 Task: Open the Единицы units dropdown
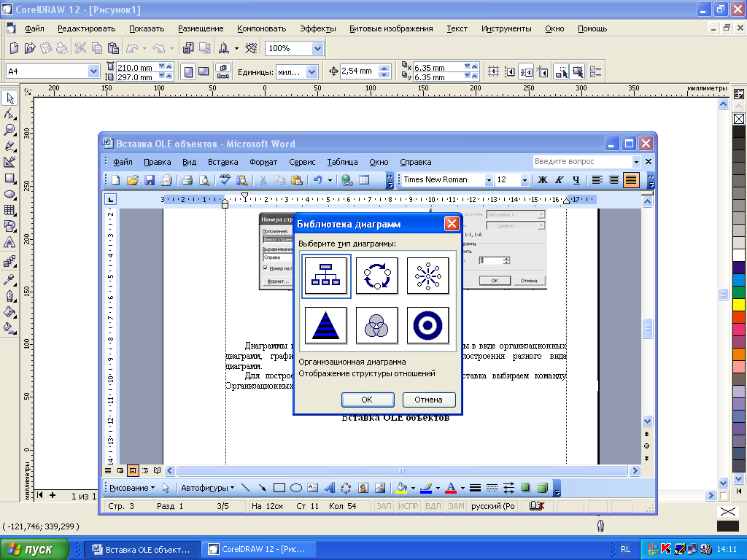pos(312,72)
